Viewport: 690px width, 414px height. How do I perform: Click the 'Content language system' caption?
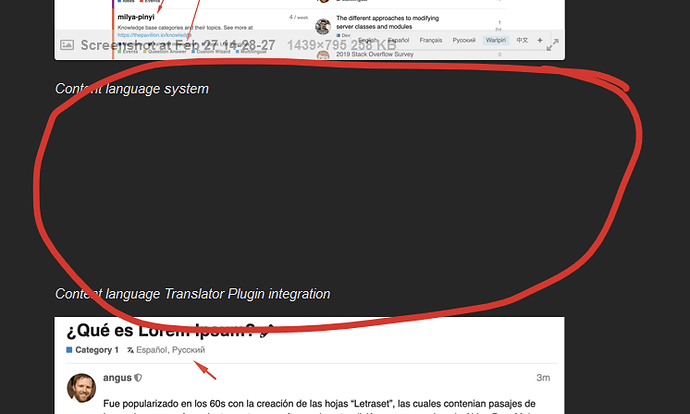pyautogui.click(x=132, y=88)
